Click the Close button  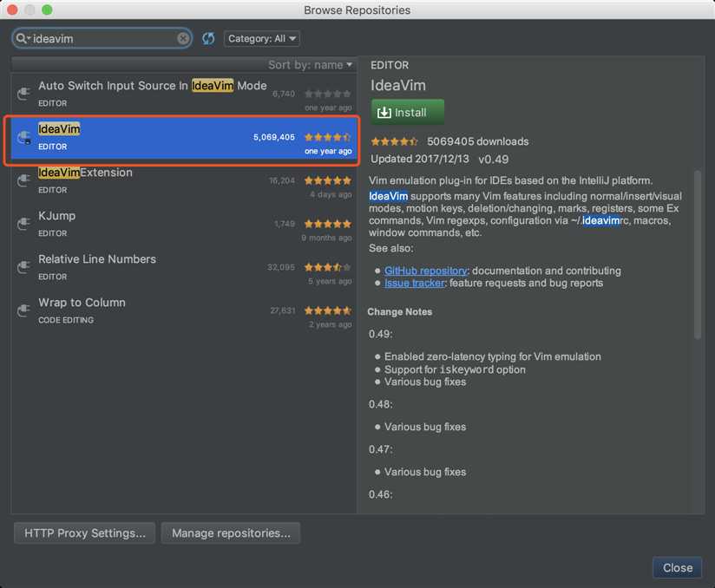click(677, 568)
